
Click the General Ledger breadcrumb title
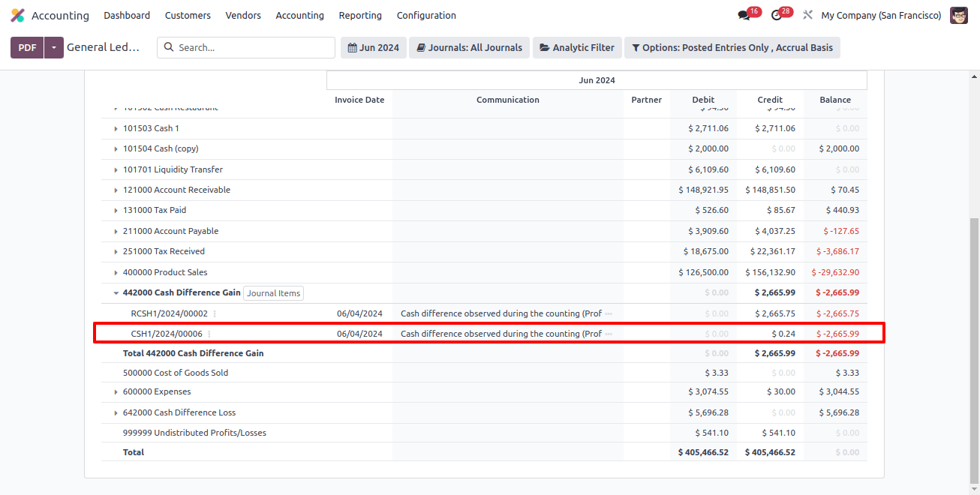tap(104, 47)
